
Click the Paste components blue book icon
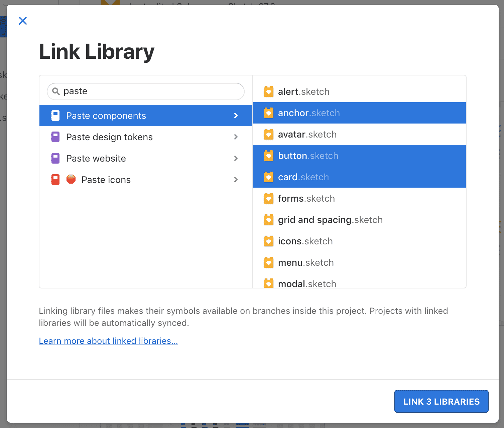pyautogui.click(x=55, y=116)
